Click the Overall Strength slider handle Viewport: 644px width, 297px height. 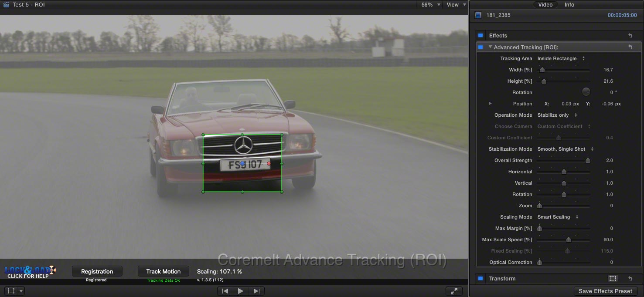tap(588, 160)
